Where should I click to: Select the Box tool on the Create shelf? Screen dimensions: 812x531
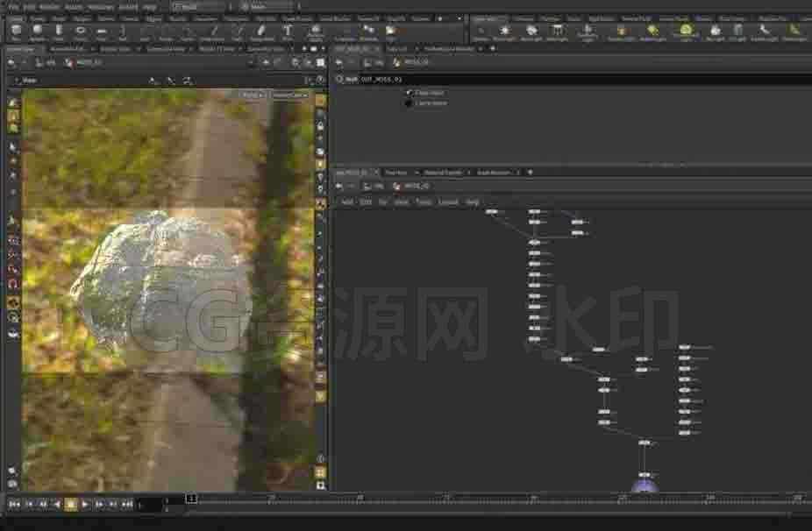[x=16, y=32]
